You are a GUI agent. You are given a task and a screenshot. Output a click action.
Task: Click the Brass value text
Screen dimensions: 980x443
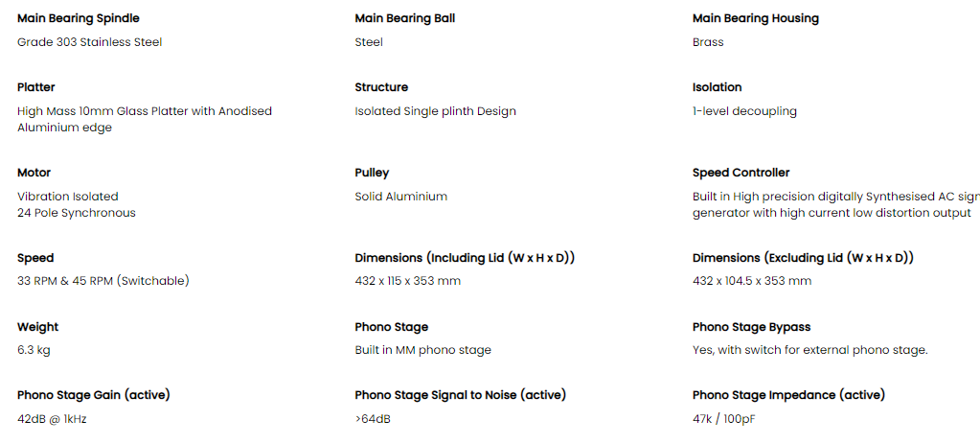pos(708,42)
